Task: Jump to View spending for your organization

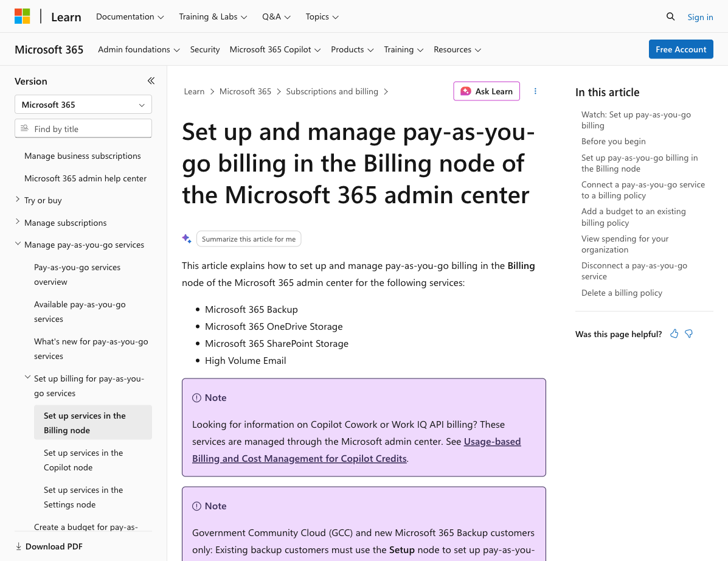Action: [625, 244]
